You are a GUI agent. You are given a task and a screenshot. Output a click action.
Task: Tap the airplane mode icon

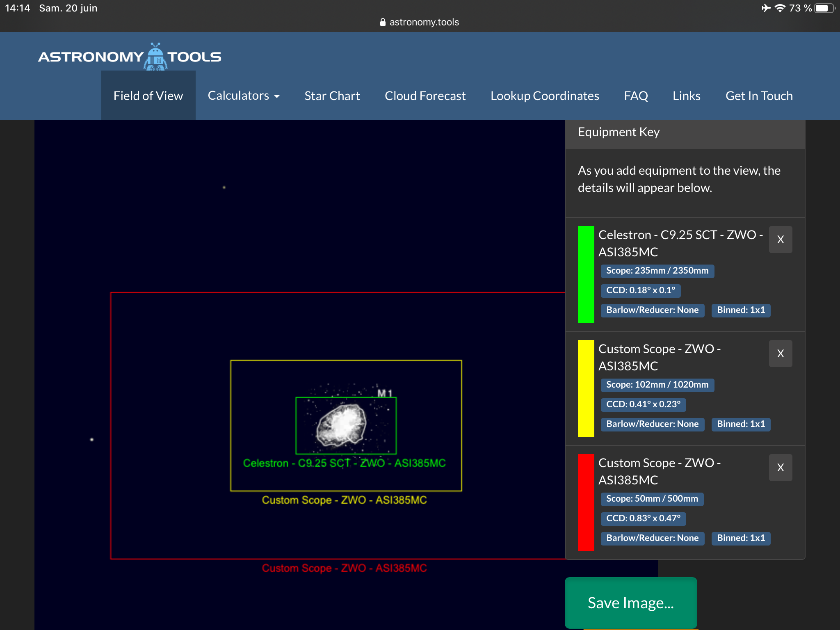766,8
